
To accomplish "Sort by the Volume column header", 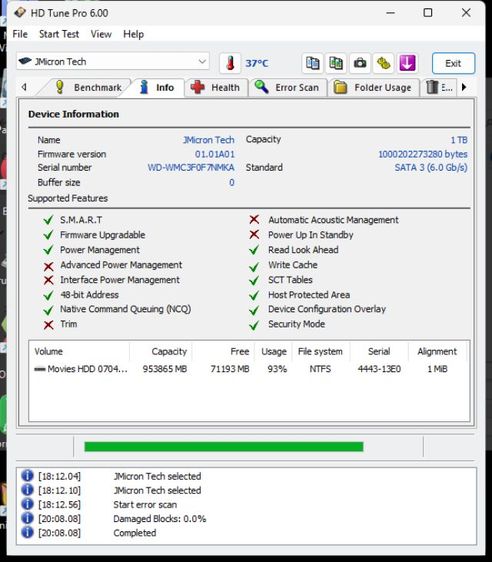I will [79, 351].
